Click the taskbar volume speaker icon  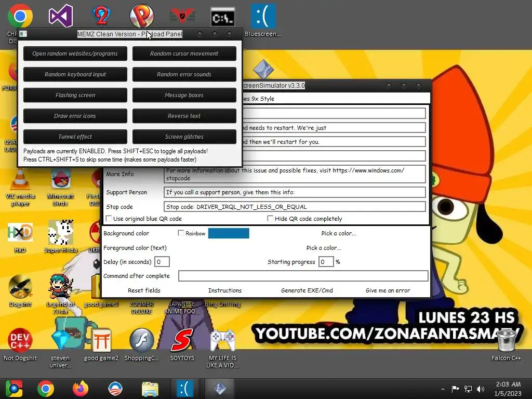[481, 389]
